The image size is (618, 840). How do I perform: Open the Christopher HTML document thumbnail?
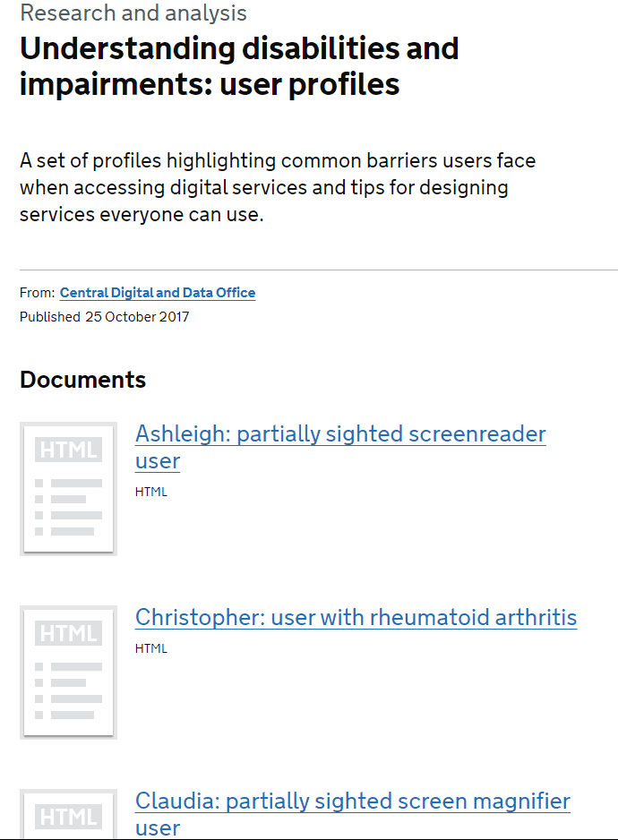click(68, 672)
